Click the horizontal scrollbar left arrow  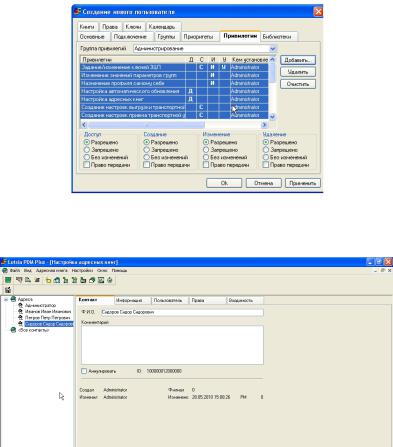[x=84, y=125]
